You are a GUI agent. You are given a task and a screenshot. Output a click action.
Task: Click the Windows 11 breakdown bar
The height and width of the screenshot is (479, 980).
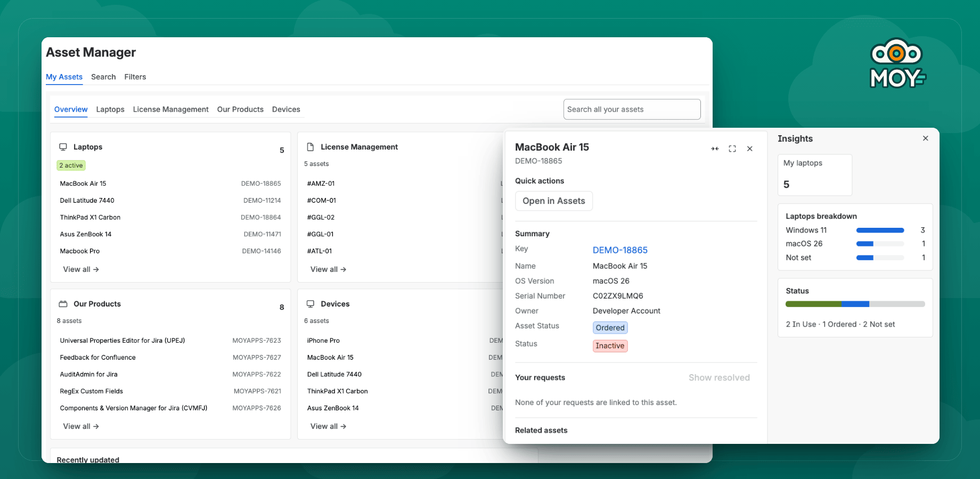pos(880,230)
